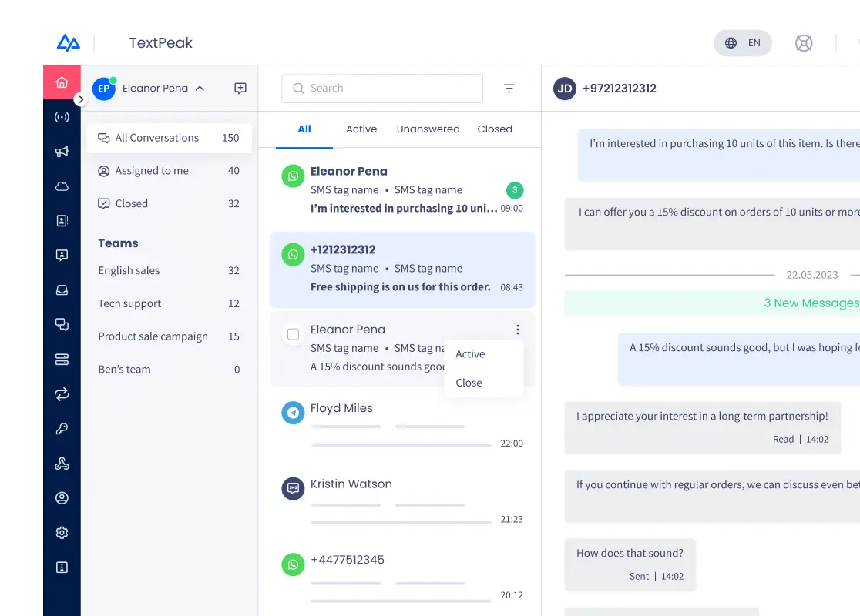Screen dimensions: 860x616
Task: Open the filter icon next to search
Action: coord(509,88)
